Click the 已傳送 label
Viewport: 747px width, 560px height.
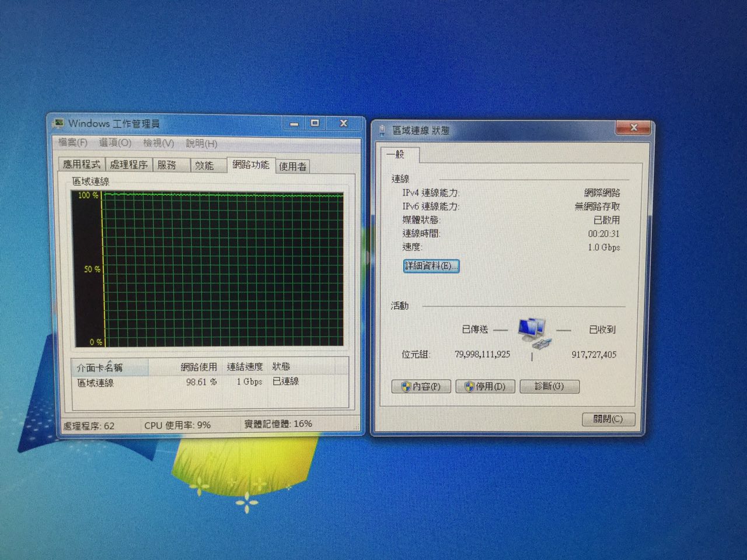(475, 330)
